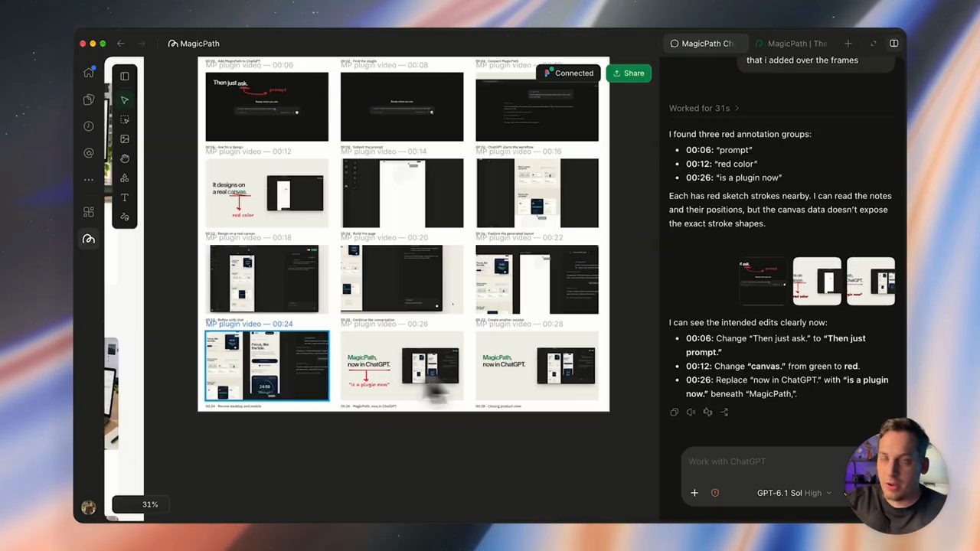980x551 pixels.
Task: Click the thumbs feedback icon under the response
Action: click(x=707, y=412)
